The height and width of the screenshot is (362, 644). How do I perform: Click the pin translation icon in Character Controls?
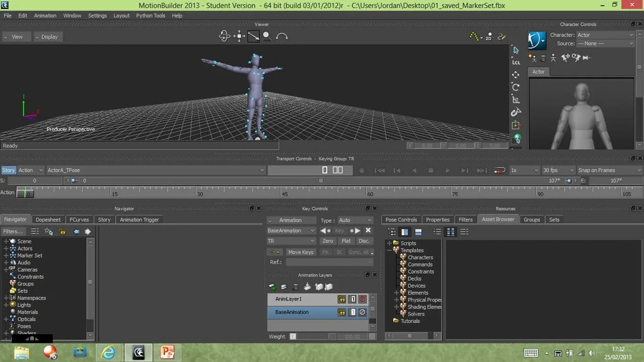coord(565,58)
